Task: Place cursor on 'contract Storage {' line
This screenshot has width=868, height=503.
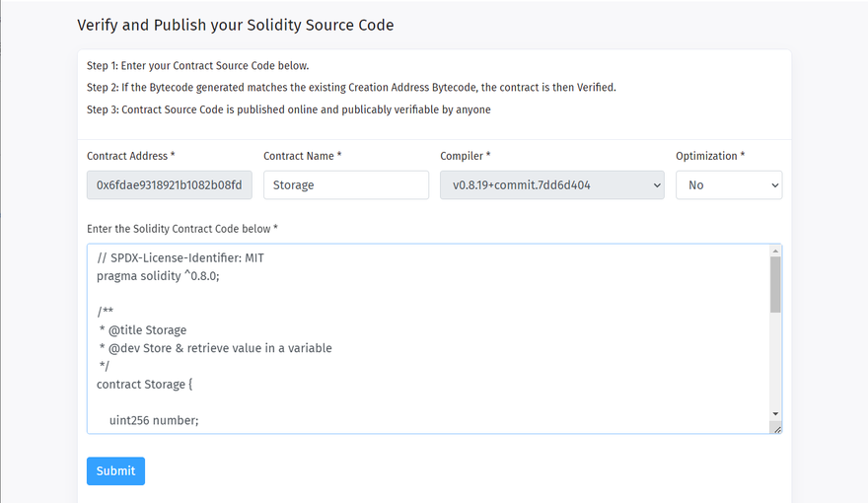Action: [144, 384]
